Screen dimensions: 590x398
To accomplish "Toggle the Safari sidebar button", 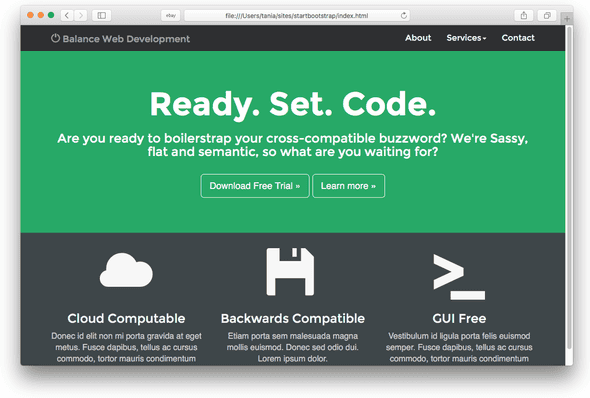I will pyautogui.click(x=102, y=15).
